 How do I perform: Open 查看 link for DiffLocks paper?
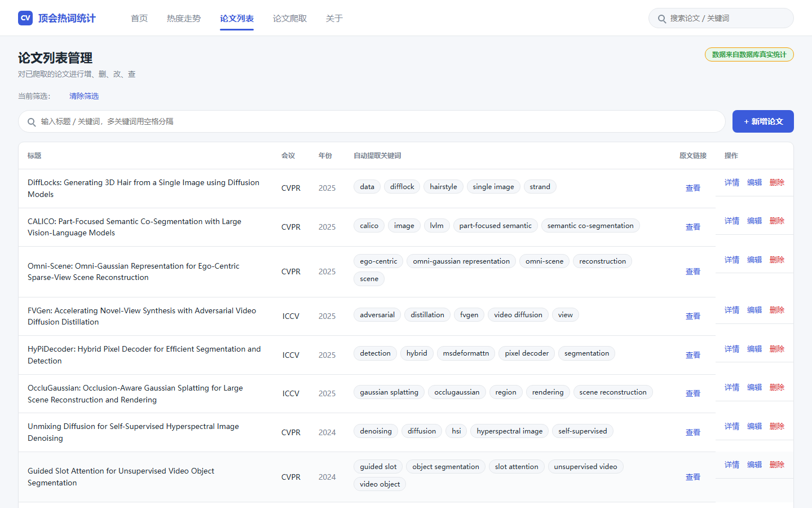(693, 188)
